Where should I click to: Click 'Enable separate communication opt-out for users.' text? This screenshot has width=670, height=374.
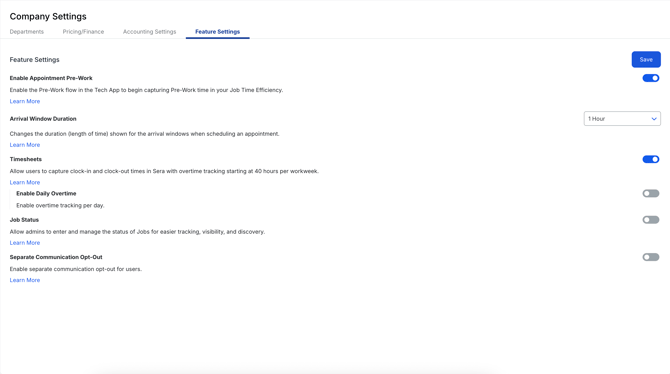[76, 269]
